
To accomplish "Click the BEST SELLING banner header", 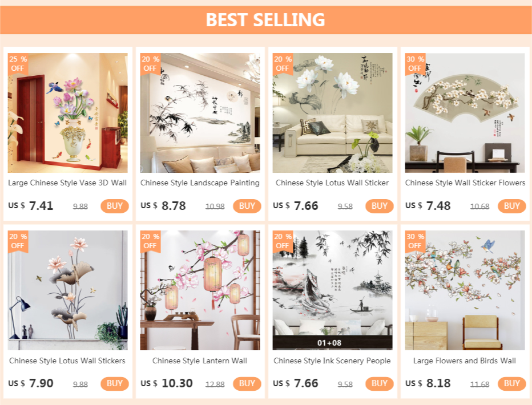I will point(265,19).
